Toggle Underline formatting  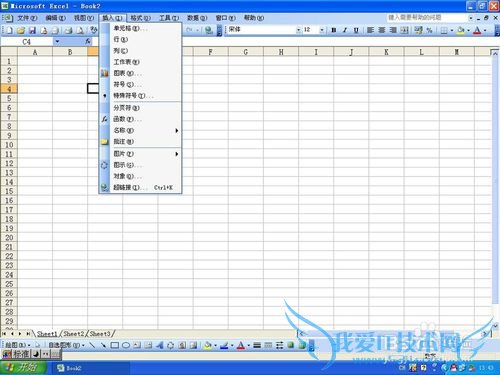point(356,30)
